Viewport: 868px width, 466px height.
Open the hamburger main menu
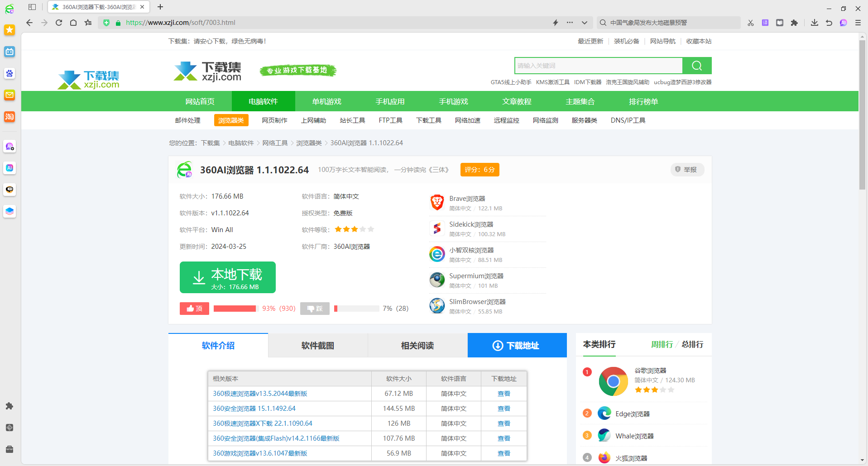[858, 23]
